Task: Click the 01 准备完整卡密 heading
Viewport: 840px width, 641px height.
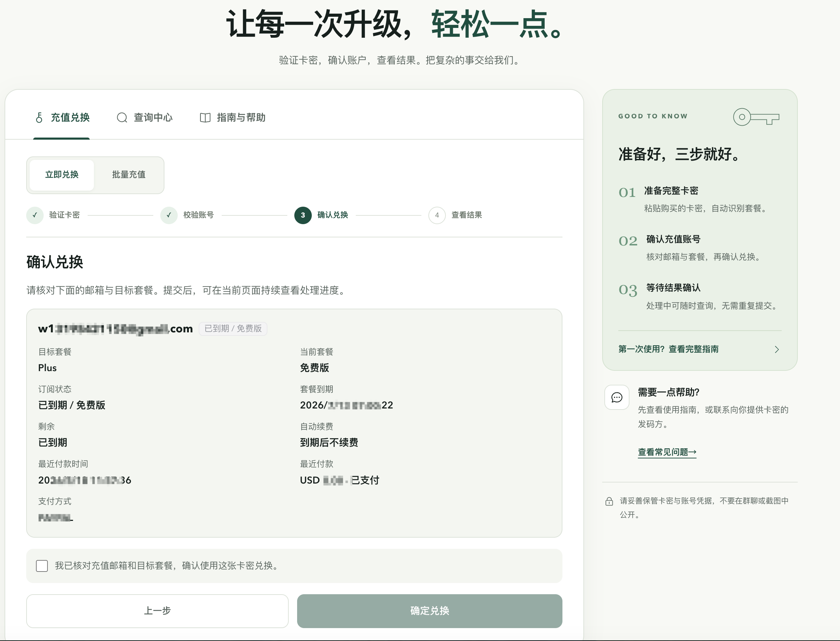Action: click(x=671, y=191)
